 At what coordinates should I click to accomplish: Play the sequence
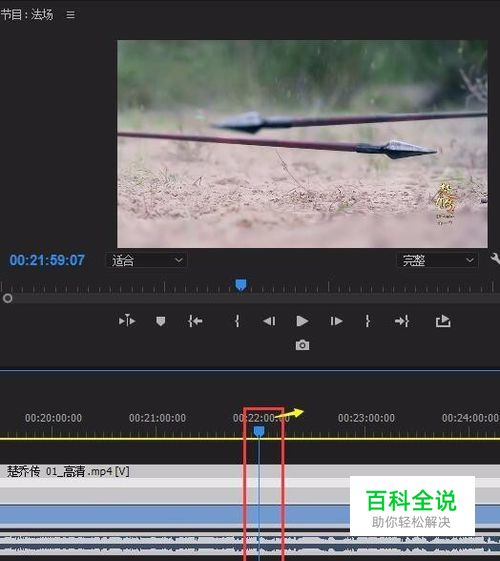[x=302, y=321]
